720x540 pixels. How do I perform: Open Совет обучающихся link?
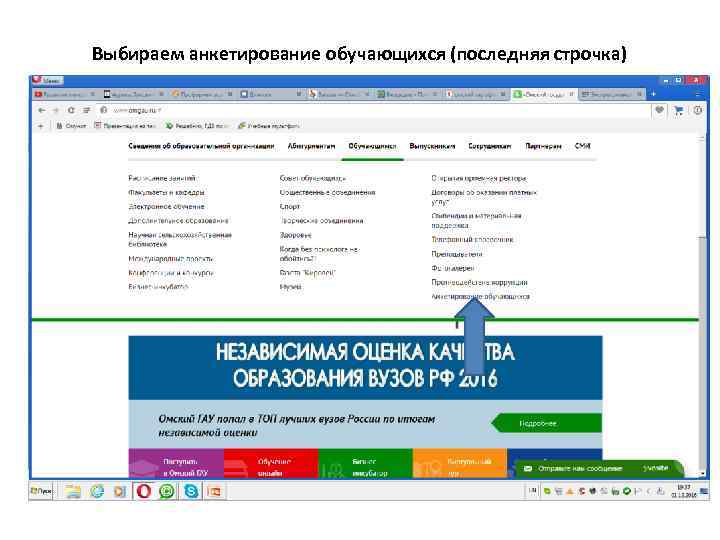pyautogui.click(x=312, y=178)
